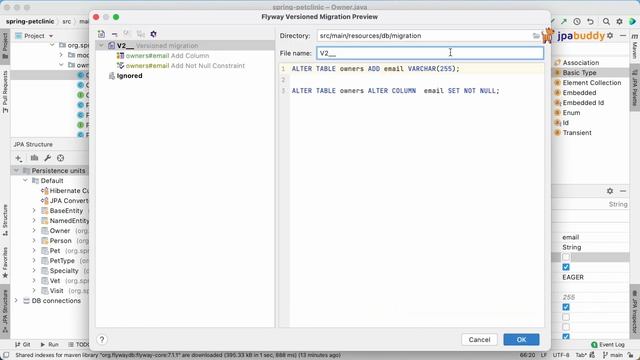Open the history clock icon in IDE toolbar
Screen dimensions: 640x360
tap(577, 21)
